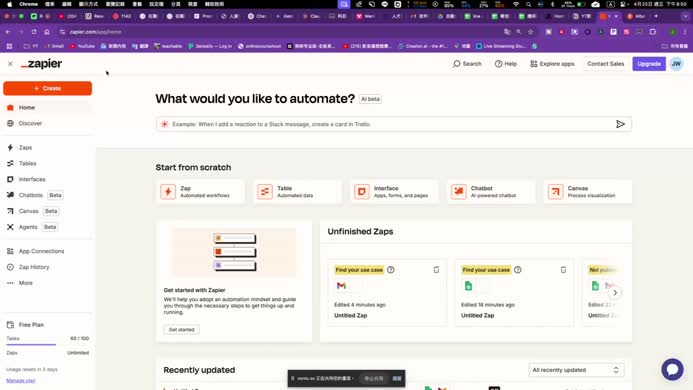Close the sidebar with the X icon
The width and height of the screenshot is (693, 390).
pyautogui.click(x=10, y=64)
